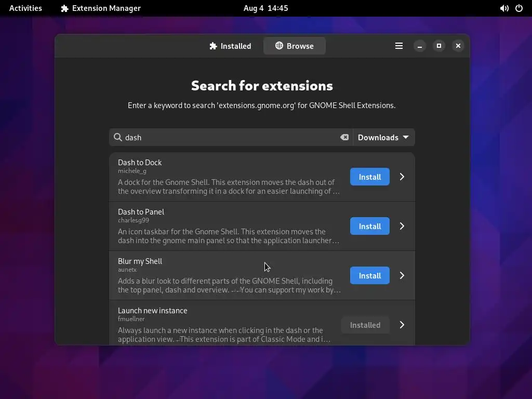This screenshot has height=399, width=532.
Task: Open the Activities overview
Action: tap(25, 8)
